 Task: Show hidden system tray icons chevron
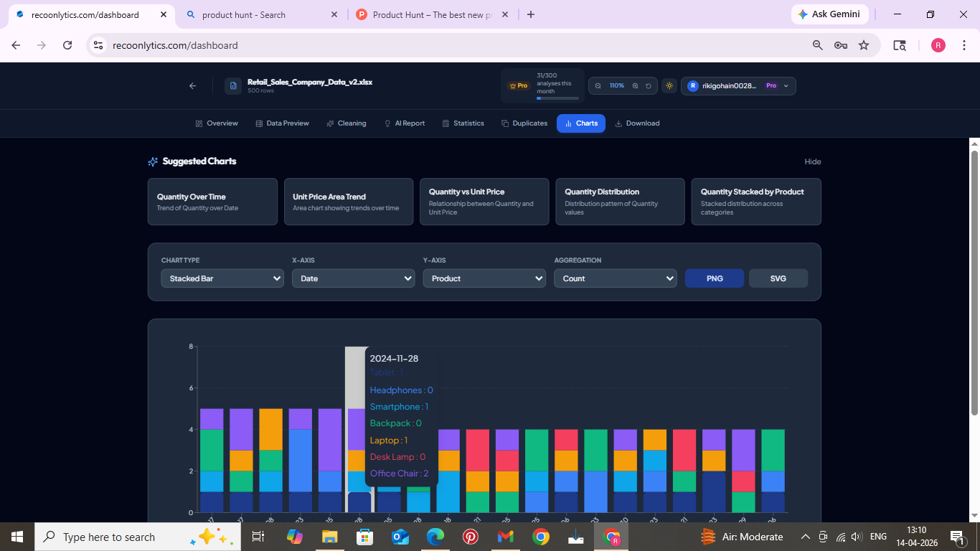click(805, 537)
